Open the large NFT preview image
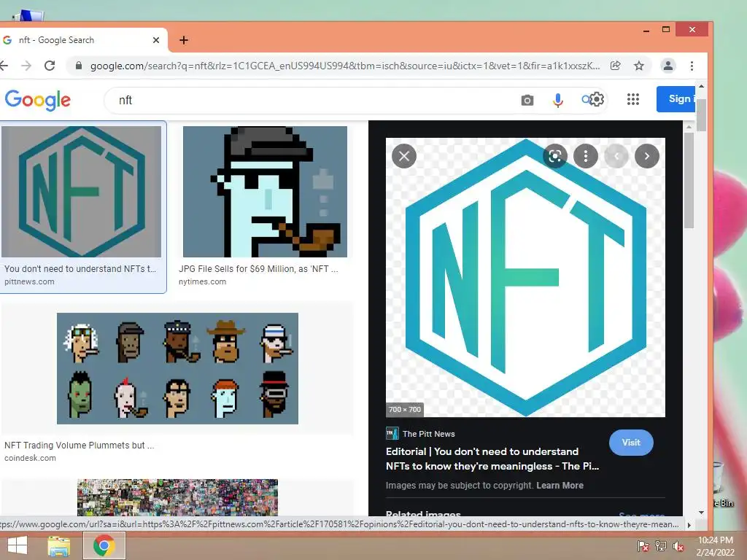747x560 pixels. coord(525,277)
